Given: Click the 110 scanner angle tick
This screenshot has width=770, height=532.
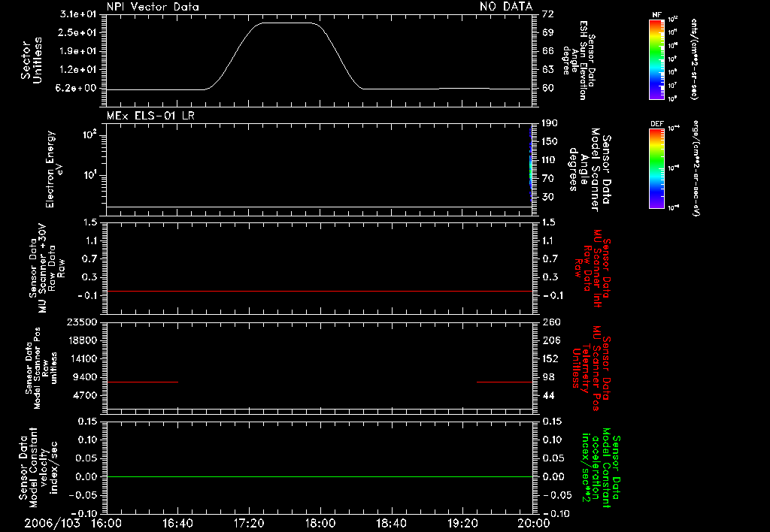Looking at the screenshot, I should pos(550,160).
